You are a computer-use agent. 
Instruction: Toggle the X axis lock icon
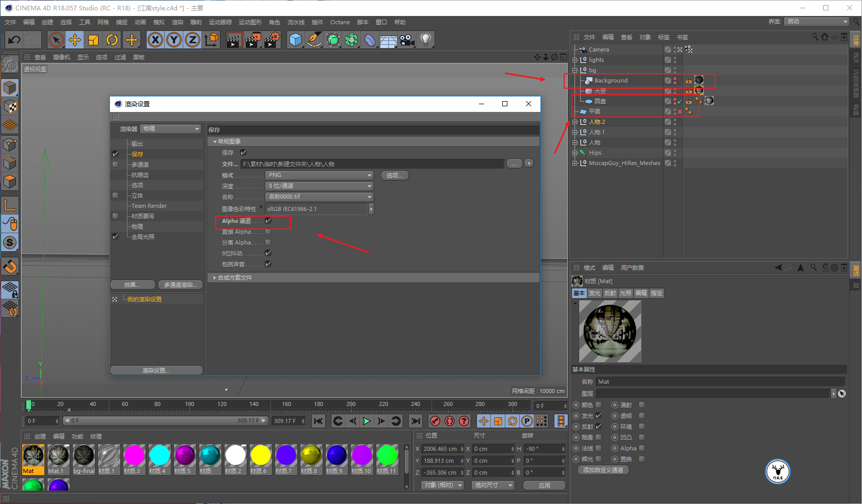click(x=155, y=40)
